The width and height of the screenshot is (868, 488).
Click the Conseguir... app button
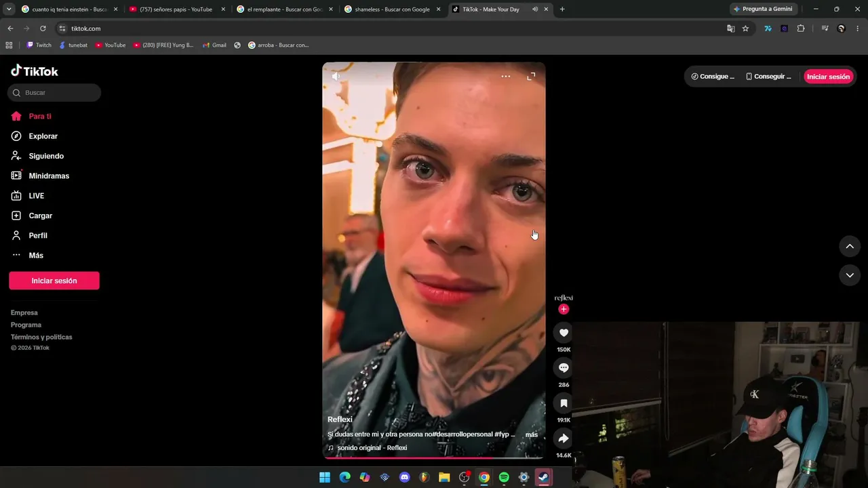tap(768, 77)
